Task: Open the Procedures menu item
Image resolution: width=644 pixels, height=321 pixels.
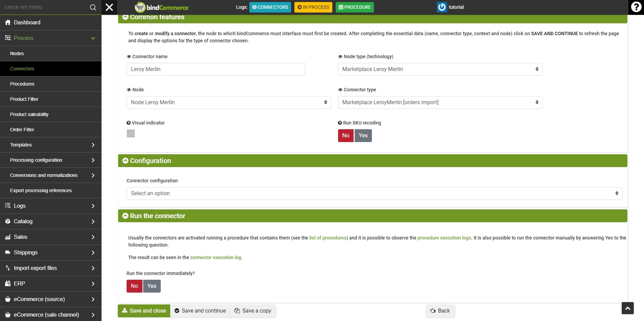Action: point(51,84)
